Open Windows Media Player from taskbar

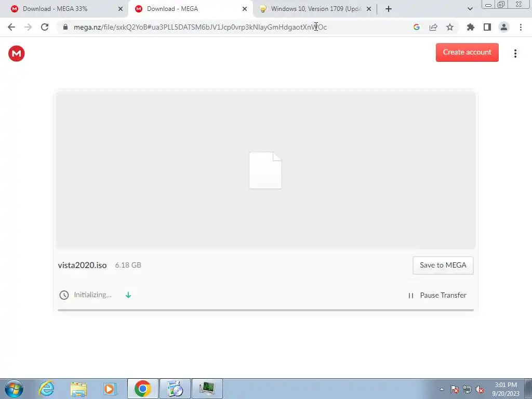point(110,389)
